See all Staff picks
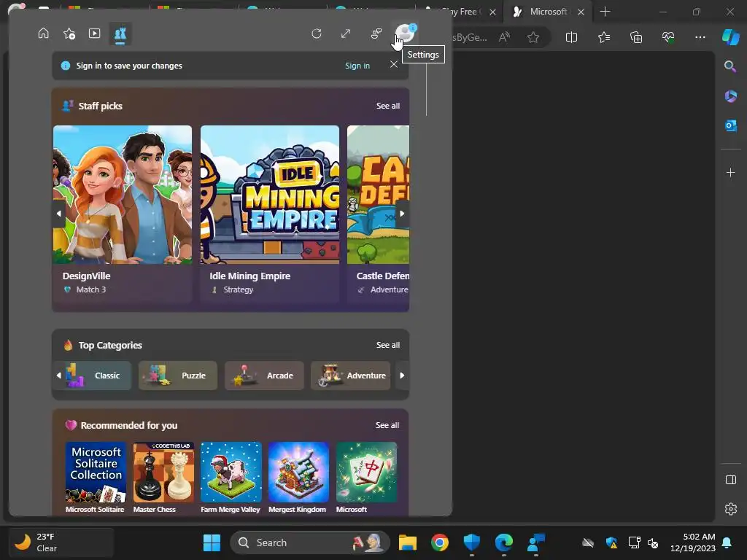The width and height of the screenshot is (747, 560). click(x=388, y=106)
